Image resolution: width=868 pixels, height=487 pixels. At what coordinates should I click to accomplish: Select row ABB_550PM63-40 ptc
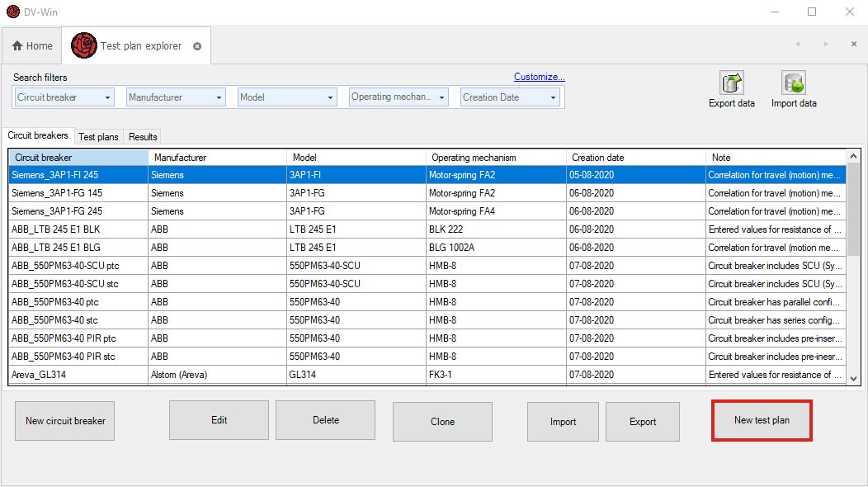[x=427, y=302]
